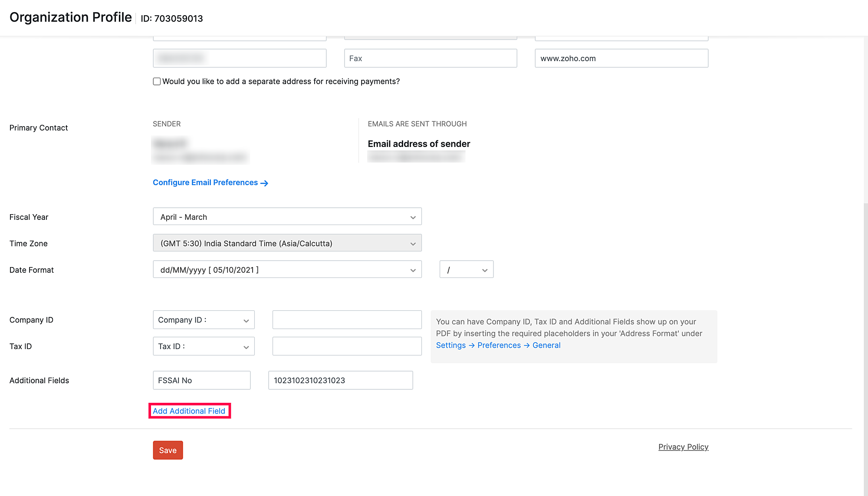Click the website field showing www.zoho.com
The image size is (868, 496).
coord(621,59)
